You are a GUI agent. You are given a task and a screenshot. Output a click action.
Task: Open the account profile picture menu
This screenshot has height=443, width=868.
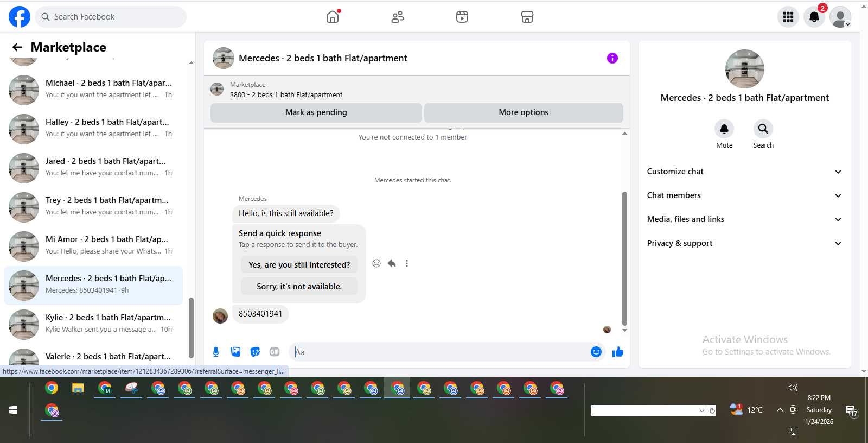(840, 17)
